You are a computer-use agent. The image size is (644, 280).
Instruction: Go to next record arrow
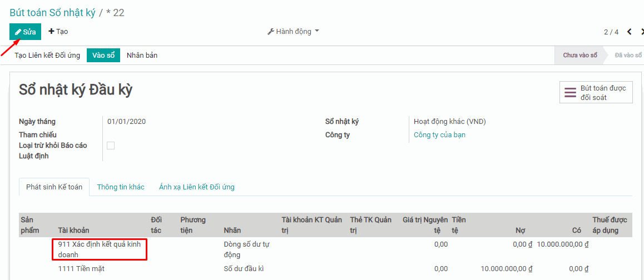click(641, 32)
